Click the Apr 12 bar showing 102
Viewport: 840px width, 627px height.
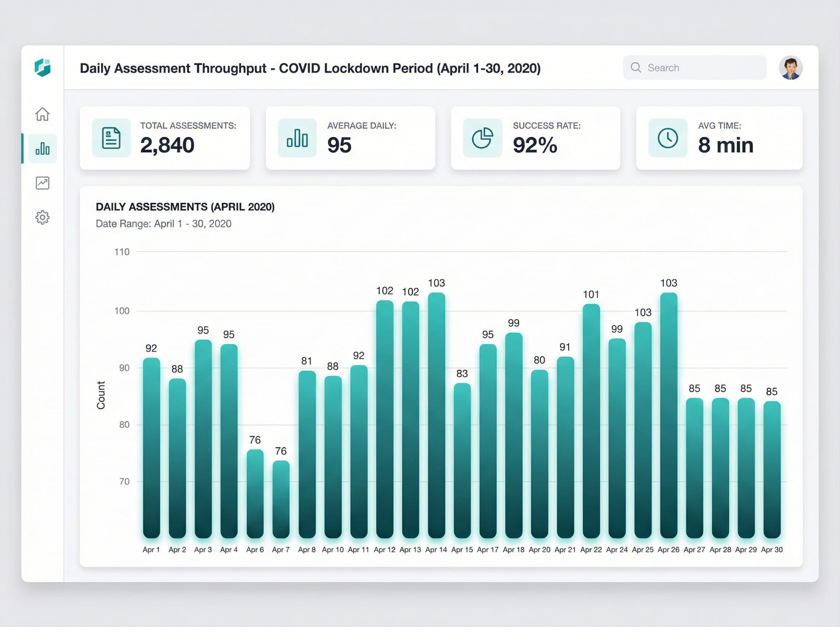pos(385,420)
